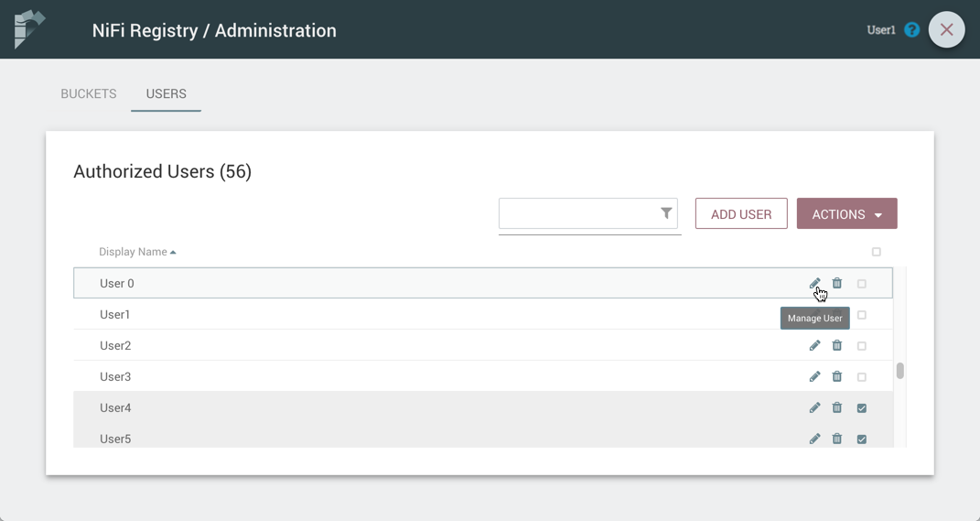
Task: Click the pencil icon for User 0
Action: point(814,284)
